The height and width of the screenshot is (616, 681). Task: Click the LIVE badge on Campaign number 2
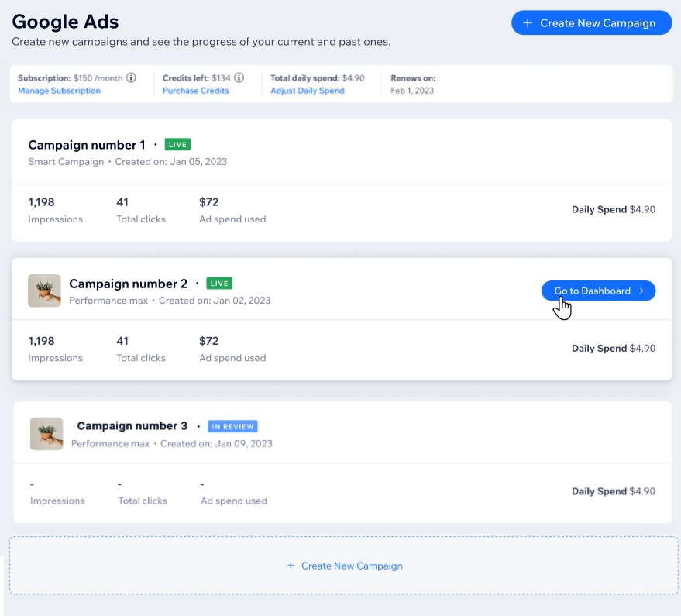220,284
